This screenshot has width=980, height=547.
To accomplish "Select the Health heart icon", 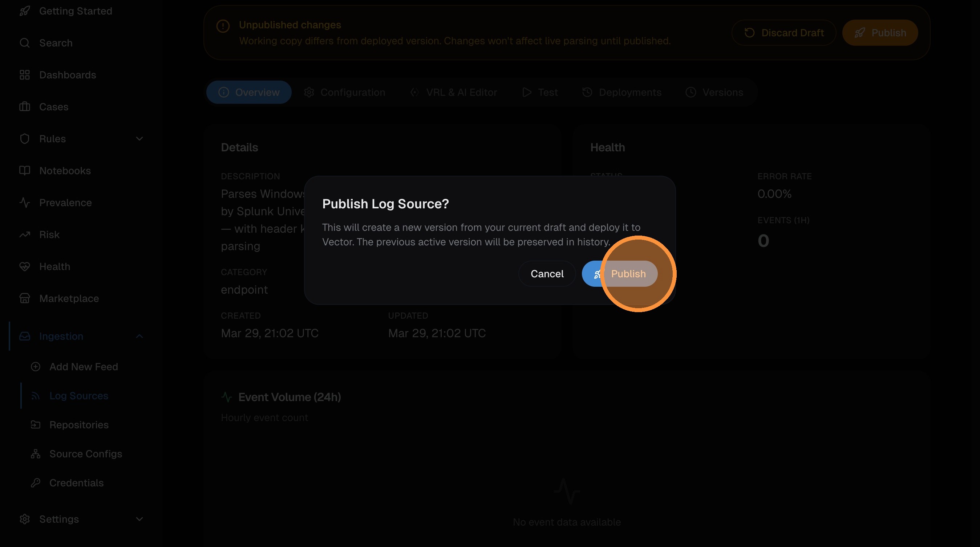I will (x=25, y=266).
